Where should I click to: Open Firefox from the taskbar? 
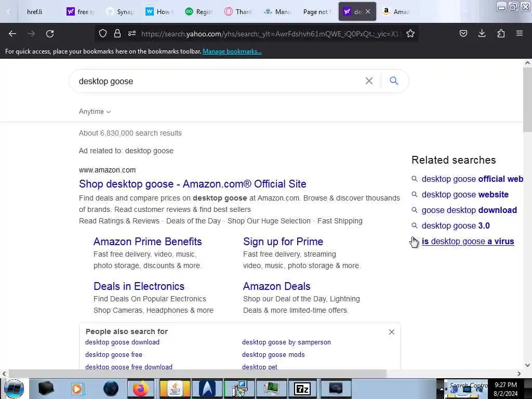pyautogui.click(x=141, y=389)
